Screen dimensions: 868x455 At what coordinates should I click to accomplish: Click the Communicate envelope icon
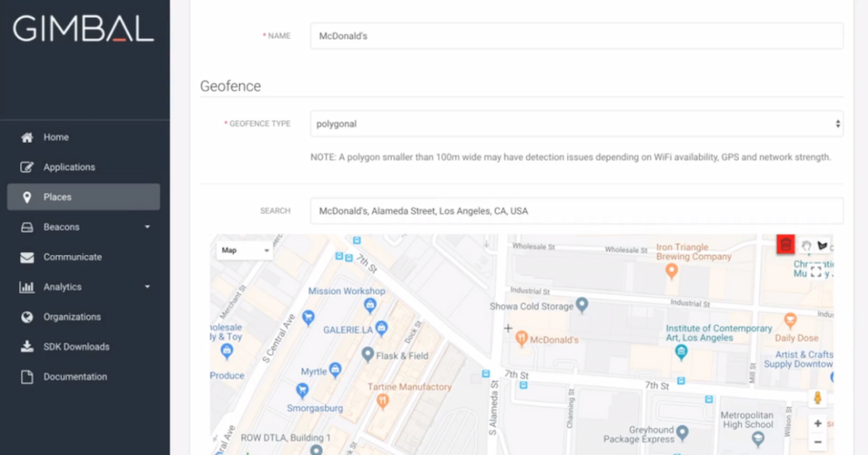[x=27, y=257]
